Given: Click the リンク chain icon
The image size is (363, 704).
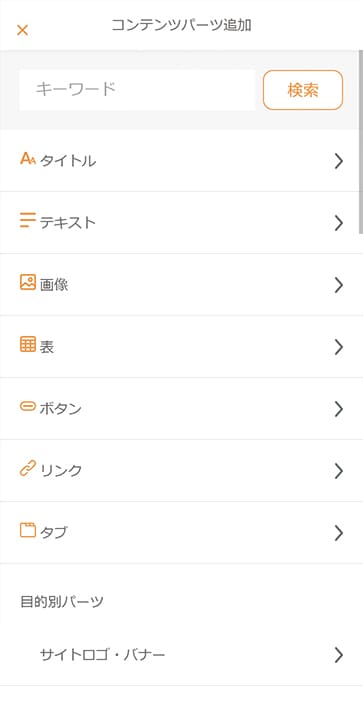Looking at the screenshot, I should click(x=28, y=468).
